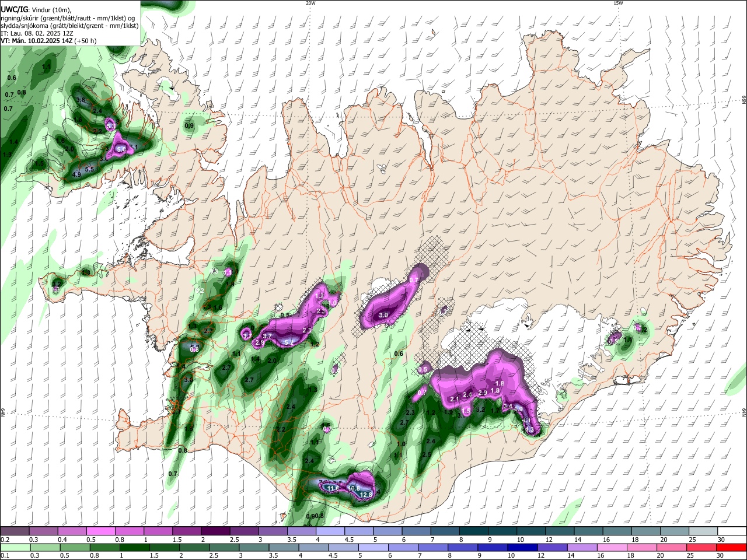The width and height of the screenshot is (747, 560).
Task: Select bright pink top swatch between 0.5 and 0.8
Action: click(x=102, y=531)
